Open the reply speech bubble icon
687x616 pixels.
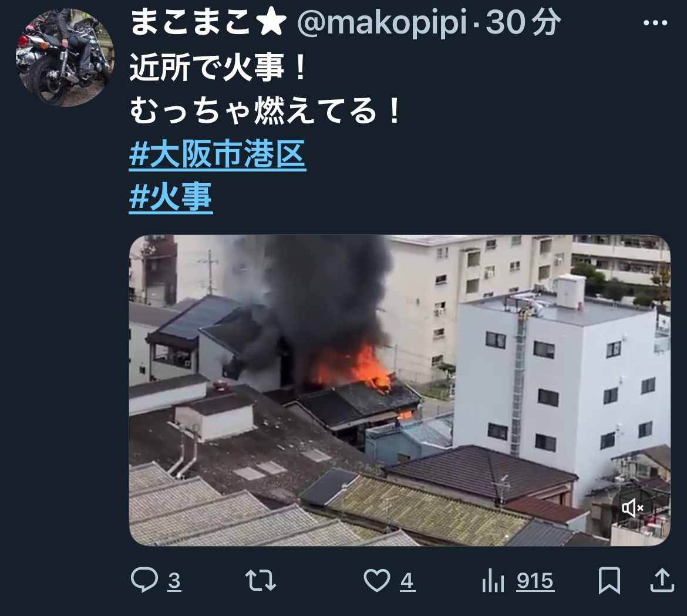click(x=144, y=580)
